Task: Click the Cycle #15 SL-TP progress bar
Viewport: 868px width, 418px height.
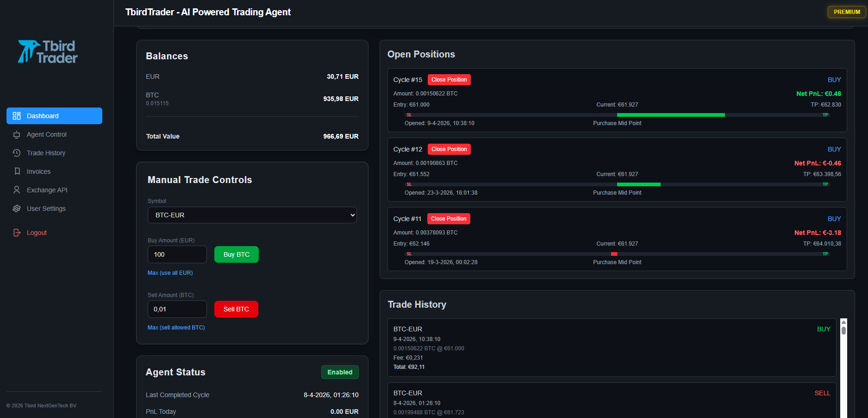Action: (x=617, y=115)
